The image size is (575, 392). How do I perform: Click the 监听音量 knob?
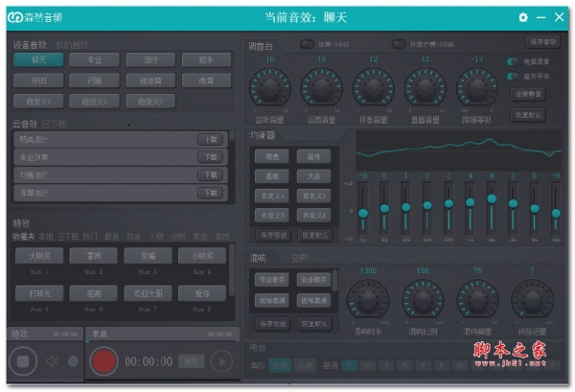270,88
